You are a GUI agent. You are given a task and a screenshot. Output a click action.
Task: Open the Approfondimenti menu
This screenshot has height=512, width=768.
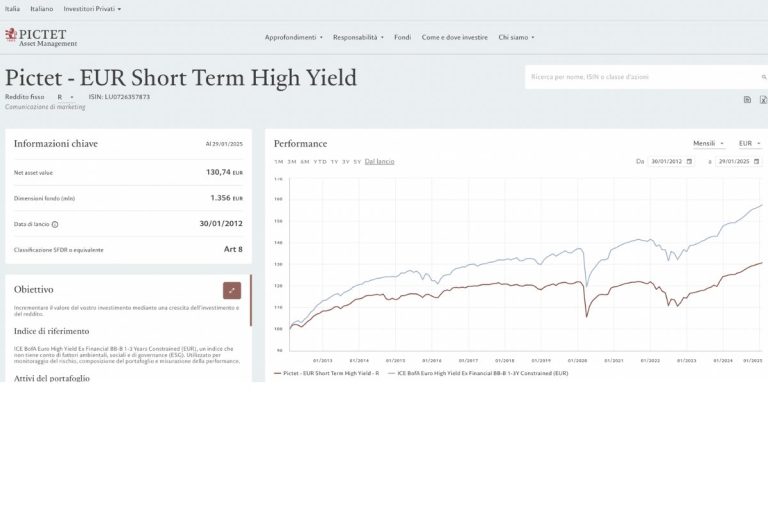[x=293, y=37]
